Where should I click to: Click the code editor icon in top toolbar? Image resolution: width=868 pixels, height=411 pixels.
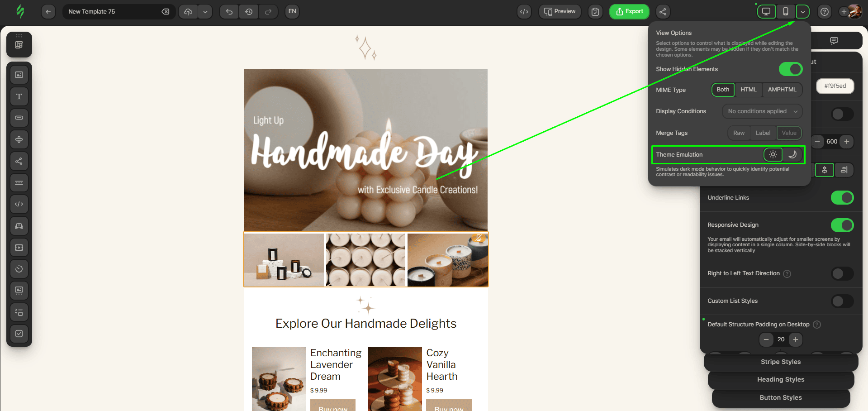coord(524,12)
